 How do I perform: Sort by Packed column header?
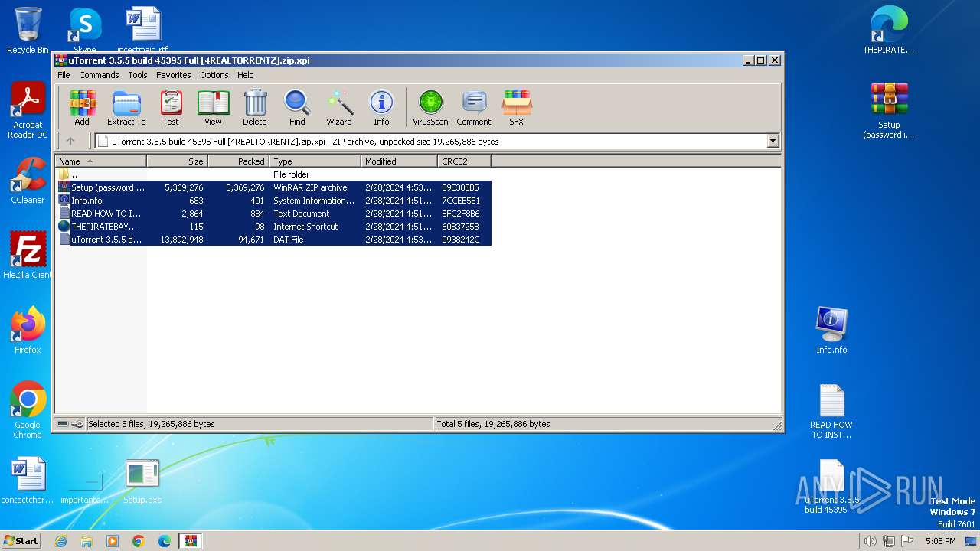[238, 161]
